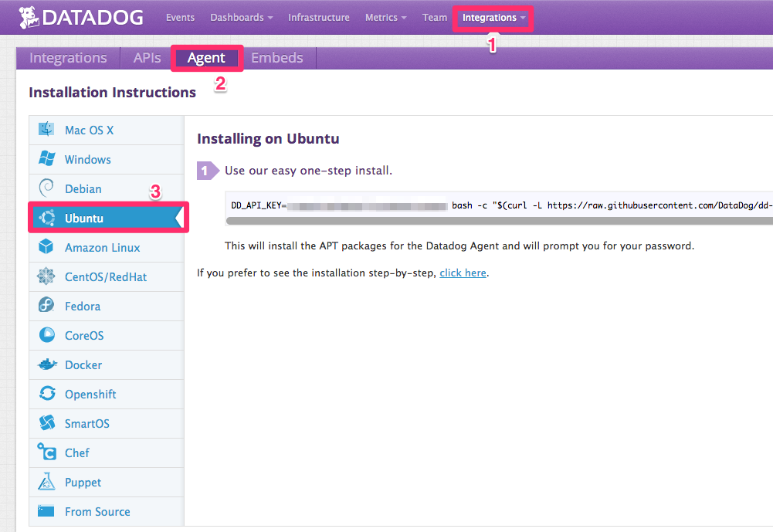Open the click here installation link
The height and width of the screenshot is (532, 773).
pos(463,273)
